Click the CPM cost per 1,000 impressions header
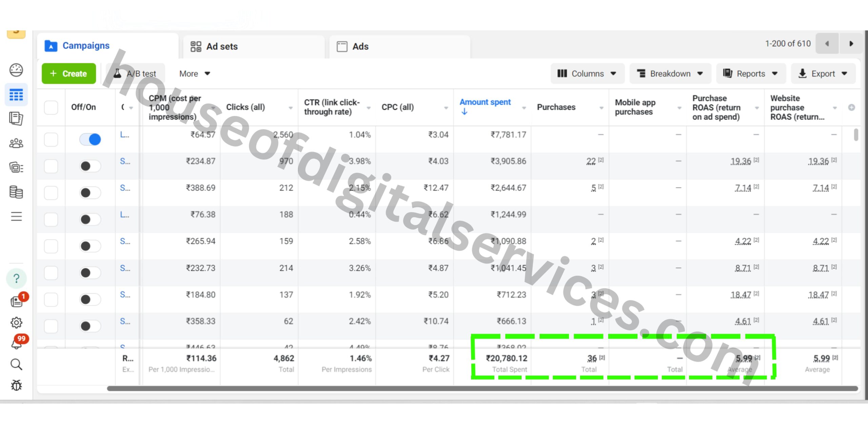868x434 pixels. coord(175,107)
